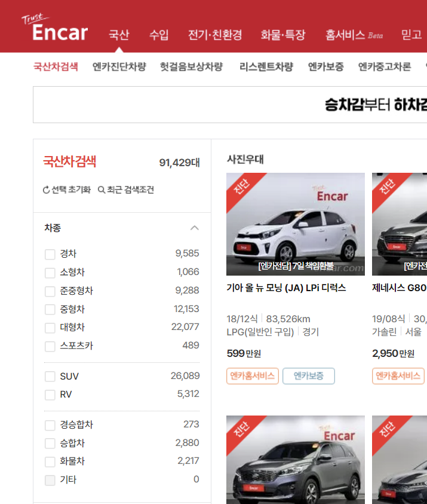Open the 화물·특장 menu
Viewport: 427px width, 504px height.
click(283, 35)
